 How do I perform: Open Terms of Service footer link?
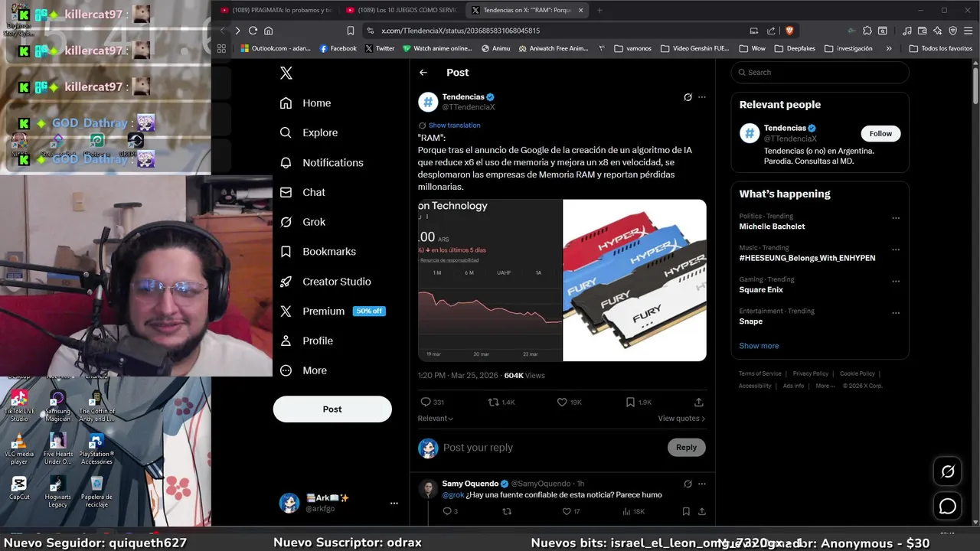pyautogui.click(x=760, y=373)
